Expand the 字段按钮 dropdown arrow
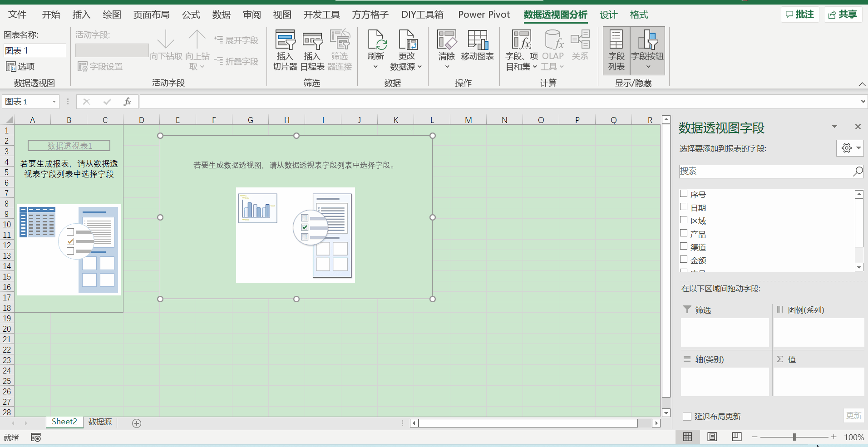 (648, 67)
